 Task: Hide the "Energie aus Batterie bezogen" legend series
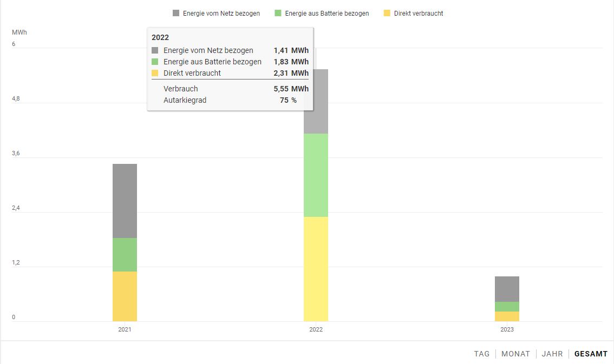[x=326, y=14]
